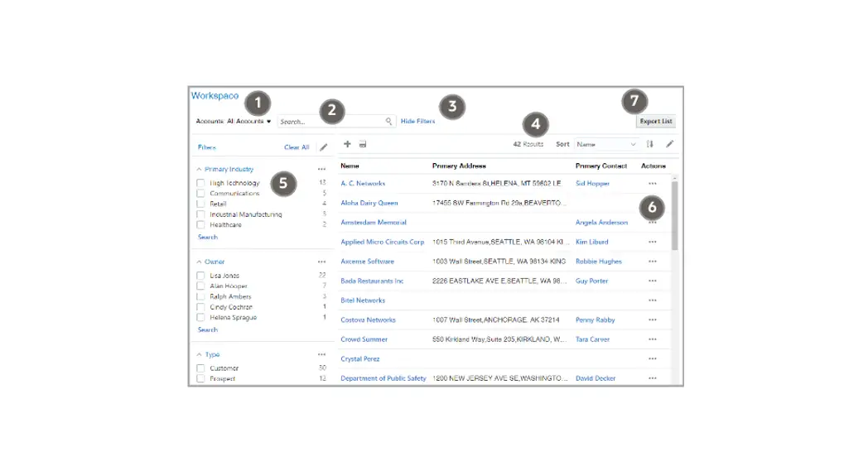The image size is (868, 471).
Task: Collapse the Type filter section
Action: coord(199,354)
